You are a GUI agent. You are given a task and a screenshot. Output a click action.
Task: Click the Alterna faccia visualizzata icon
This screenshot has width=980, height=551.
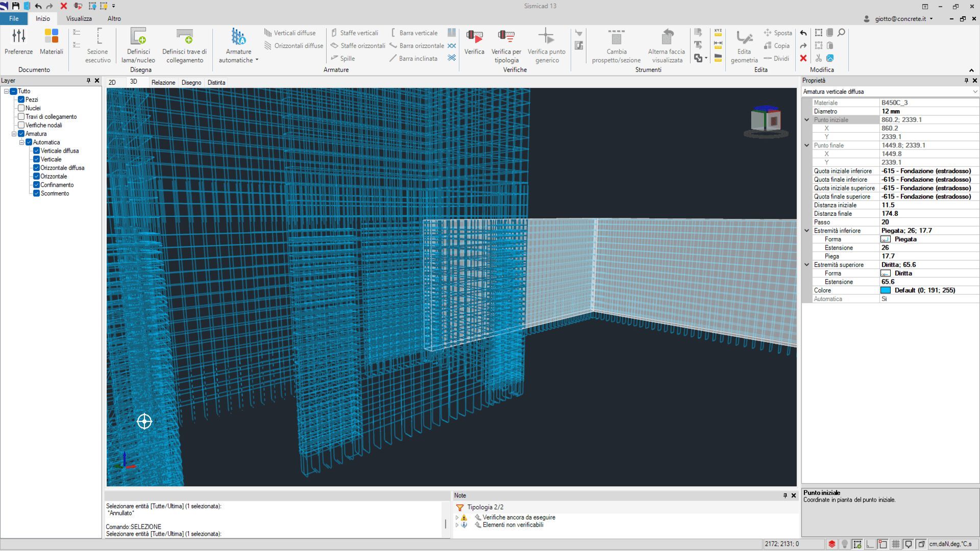point(667,37)
